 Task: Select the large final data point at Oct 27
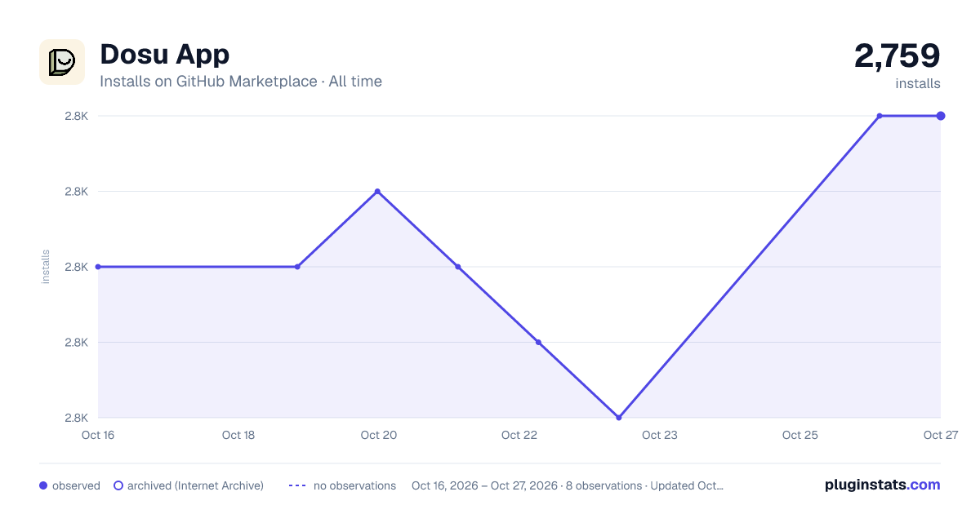tap(941, 116)
